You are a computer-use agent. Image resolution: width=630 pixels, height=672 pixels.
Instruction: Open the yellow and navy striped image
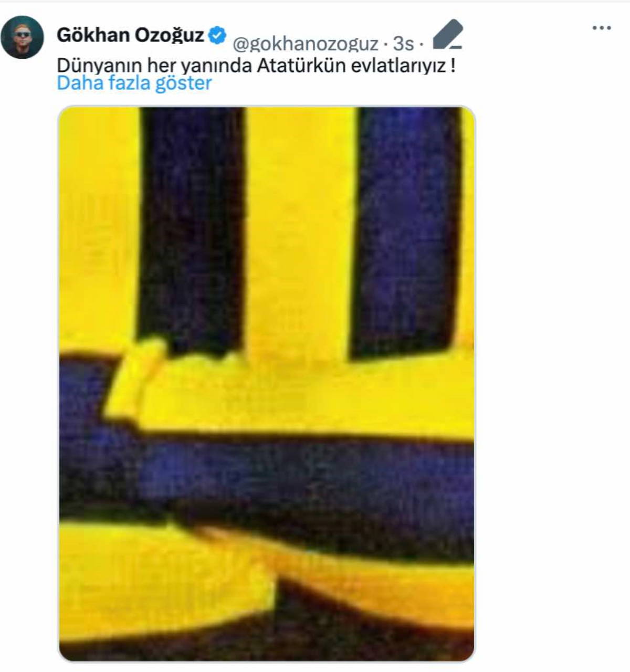(x=266, y=384)
